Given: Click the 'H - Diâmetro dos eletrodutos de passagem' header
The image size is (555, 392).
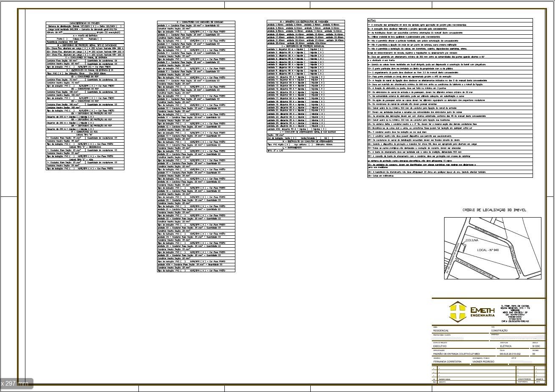Looking at the screenshot, I should pyautogui.click(x=306, y=22).
